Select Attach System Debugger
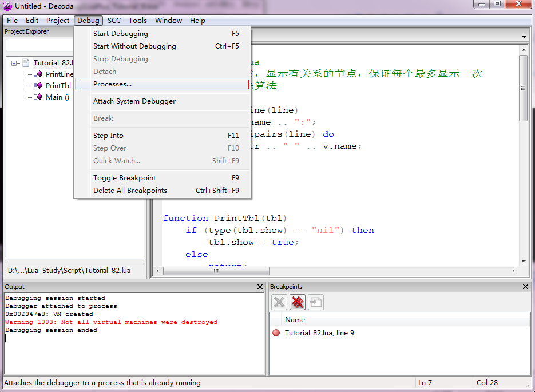 pyautogui.click(x=163, y=101)
